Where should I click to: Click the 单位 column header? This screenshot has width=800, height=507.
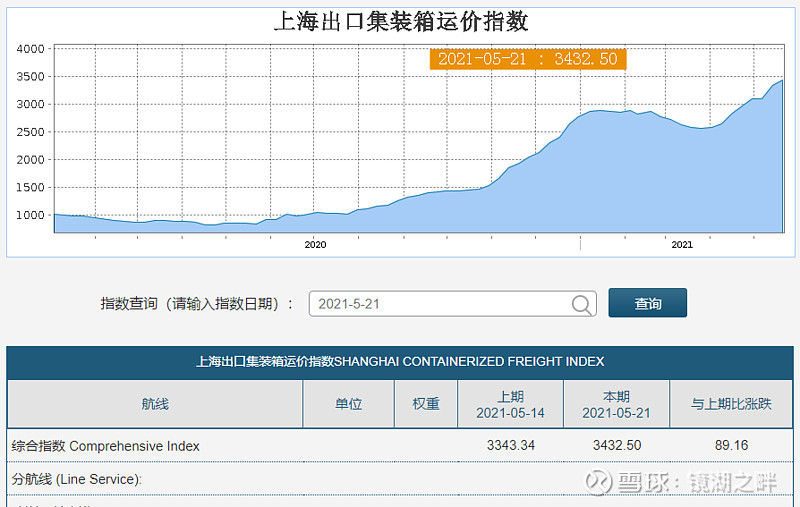348,404
